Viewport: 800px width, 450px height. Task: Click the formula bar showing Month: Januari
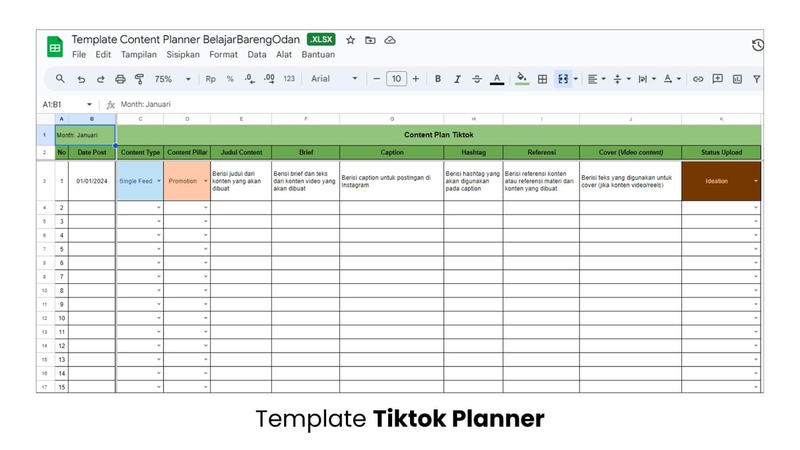click(x=439, y=105)
